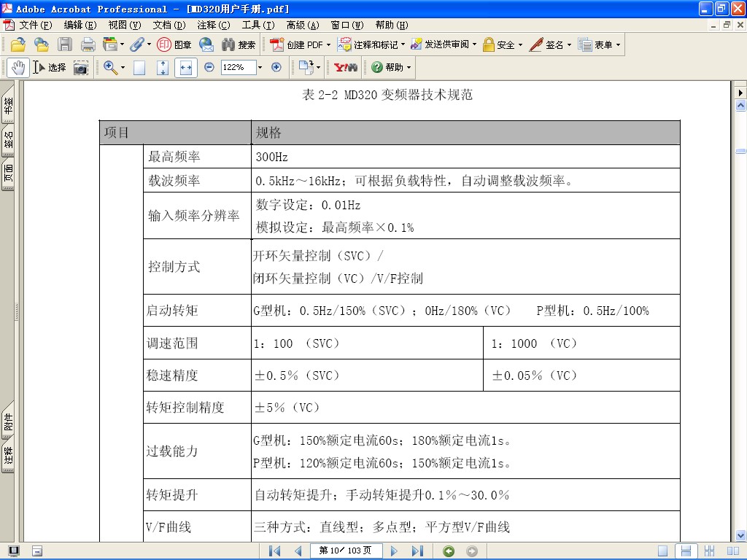Open the 签名 signatures side tab
The height and width of the screenshot is (560, 747).
(x=8, y=139)
